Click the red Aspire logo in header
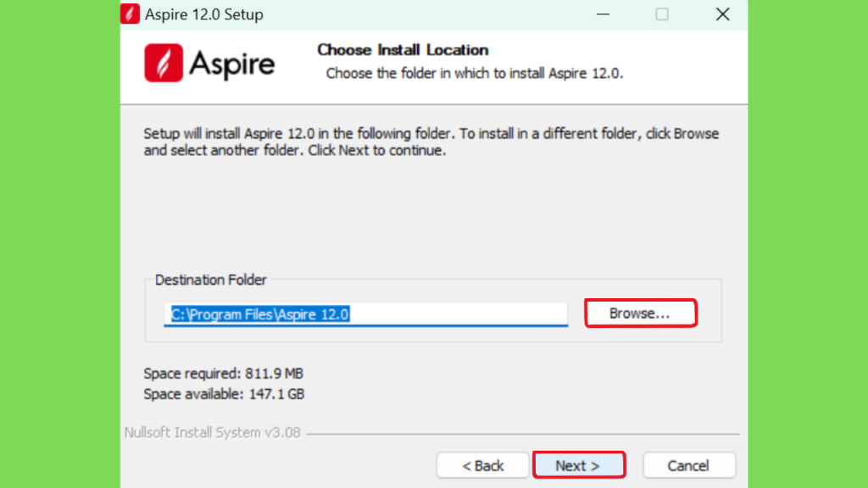Screen dimensions: 868x488 [164, 63]
